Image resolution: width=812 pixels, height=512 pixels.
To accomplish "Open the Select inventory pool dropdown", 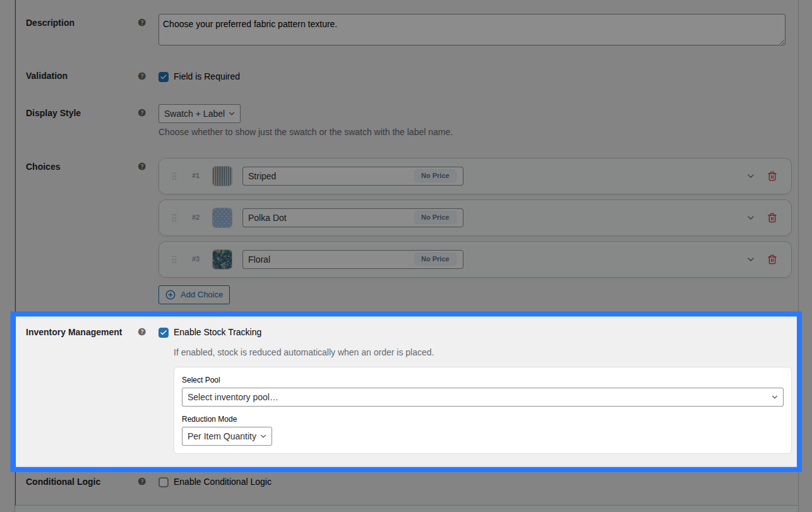I will coord(482,397).
